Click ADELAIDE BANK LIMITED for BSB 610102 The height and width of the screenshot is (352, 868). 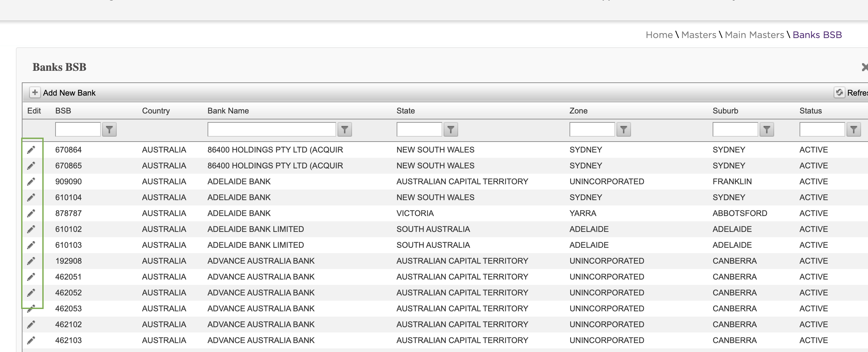click(256, 229)
